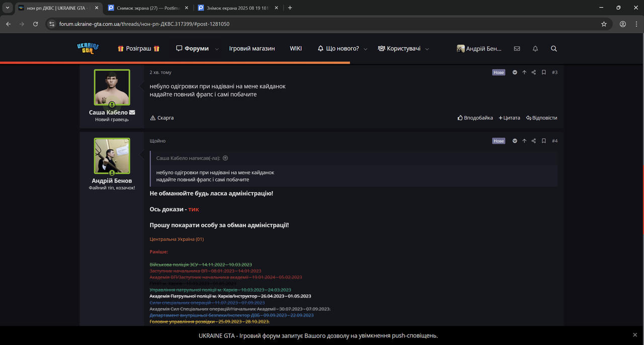Open the WIKI navigation item
644x345 pixels.
(x=296, y=48)
